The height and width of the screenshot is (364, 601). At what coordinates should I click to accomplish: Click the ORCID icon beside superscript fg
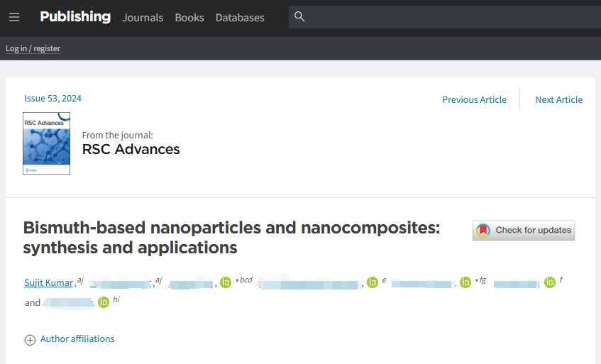tap(465, 283)
